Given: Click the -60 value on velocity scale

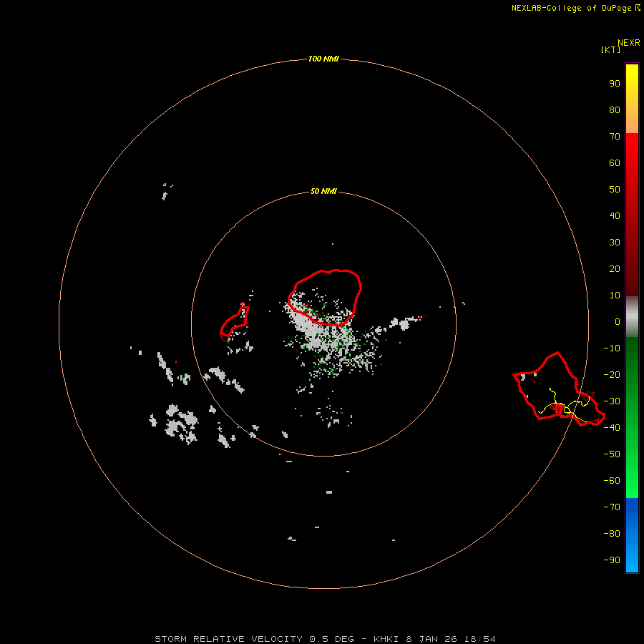Looking at the screenshot, I should pos(612,481).
